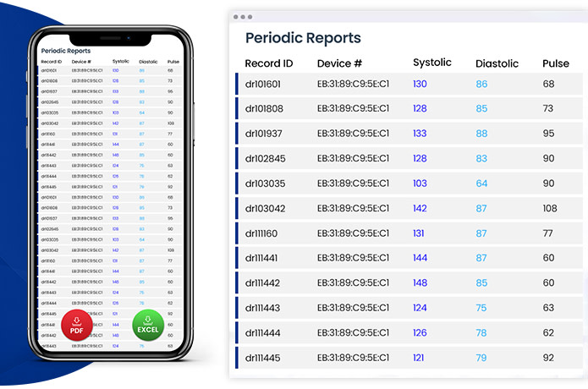Click pulse value 60 in row dr111441
Screen dimensions: 588x389
(548, 258)
